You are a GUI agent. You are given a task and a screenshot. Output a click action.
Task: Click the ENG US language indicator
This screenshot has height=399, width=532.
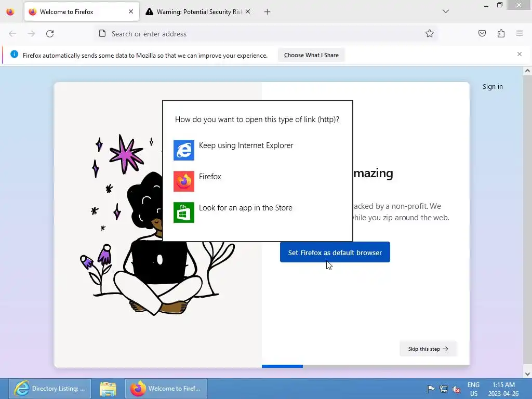pyautogui.click(x=474, y=389)
